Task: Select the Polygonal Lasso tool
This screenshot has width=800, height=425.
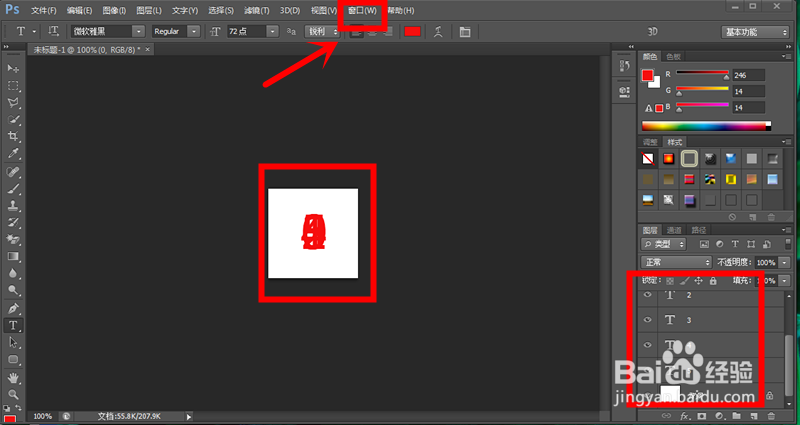Action: click(13, 103)
